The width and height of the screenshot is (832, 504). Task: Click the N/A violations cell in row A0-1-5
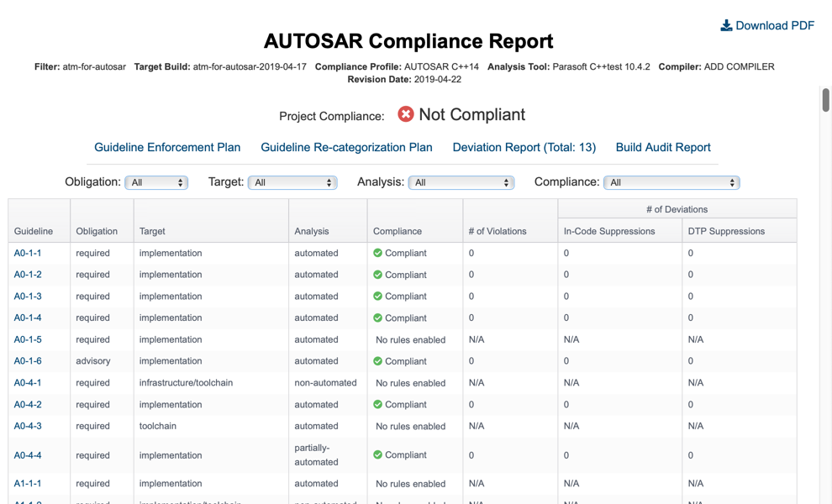point(477,339)
